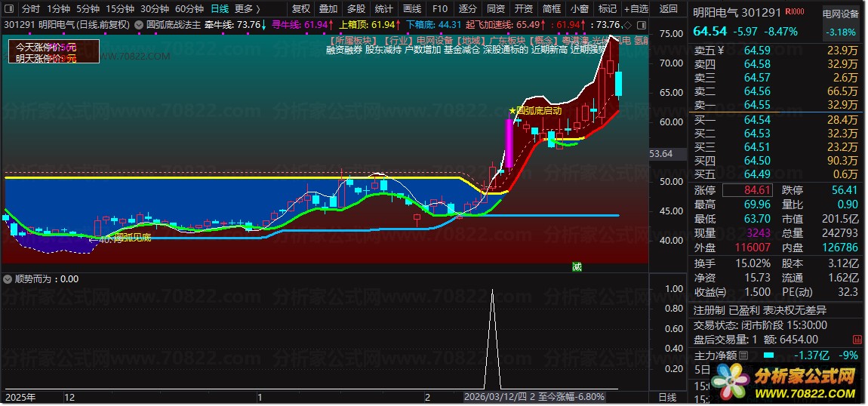
Task: Click the 顺势而为 : 0.00 label
Action: click(47, 279)
